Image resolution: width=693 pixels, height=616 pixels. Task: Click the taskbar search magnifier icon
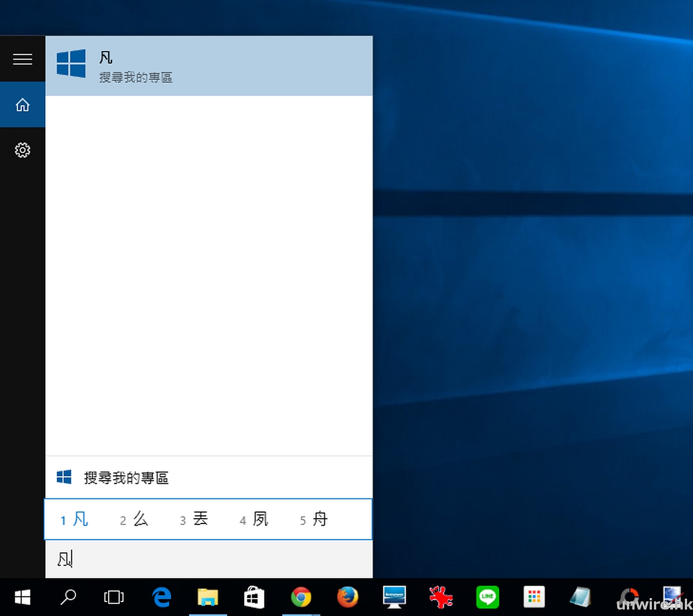(68, 597)
